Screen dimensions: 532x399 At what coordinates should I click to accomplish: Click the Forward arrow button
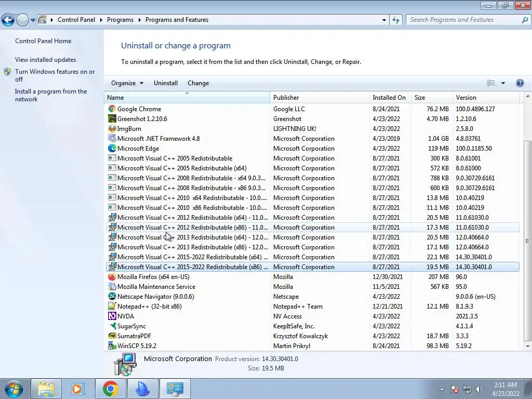[x=22, y=20]
